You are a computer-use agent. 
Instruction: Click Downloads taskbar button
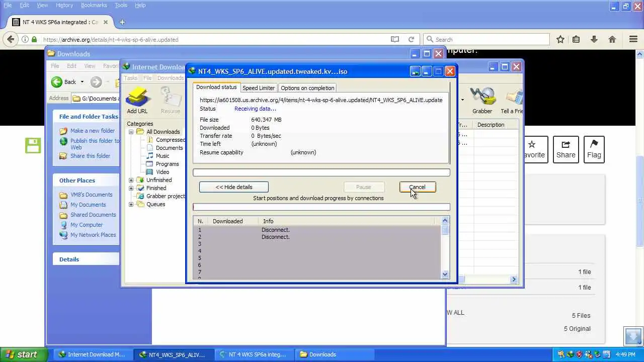(x=334, y=354)
